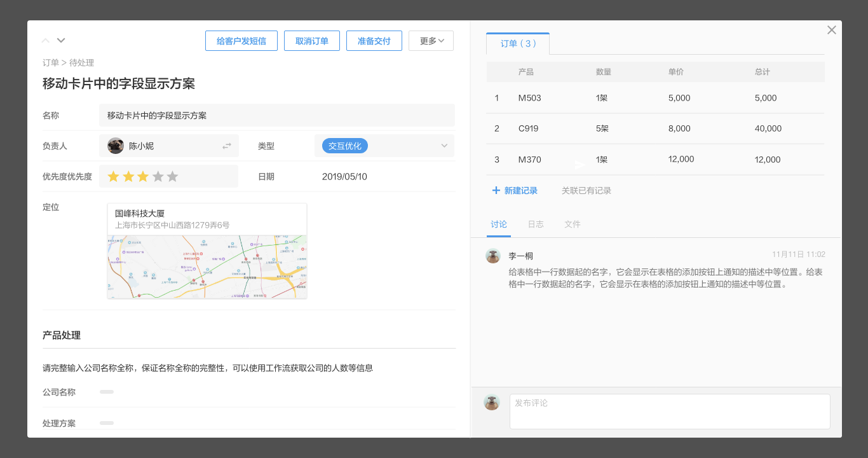This screenshot has width=868, height=458.
Task: Click the 产品 column header
Action: coord(526,72)
